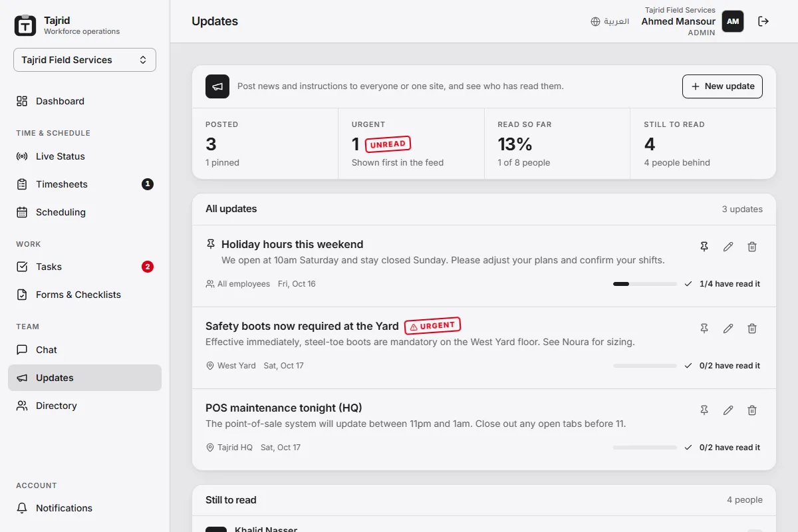Click the Tajrid app logo

pyautogui.click(x=25, y=25)
